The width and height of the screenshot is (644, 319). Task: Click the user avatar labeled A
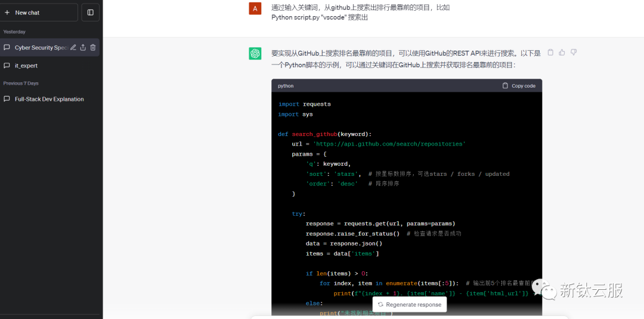tap(255, 8)
